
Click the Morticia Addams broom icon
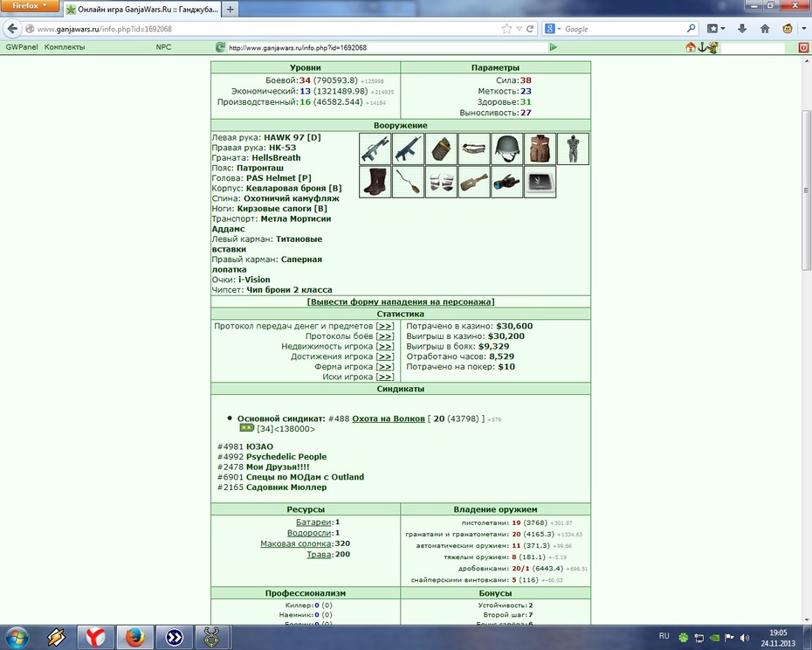pos(408,182)
